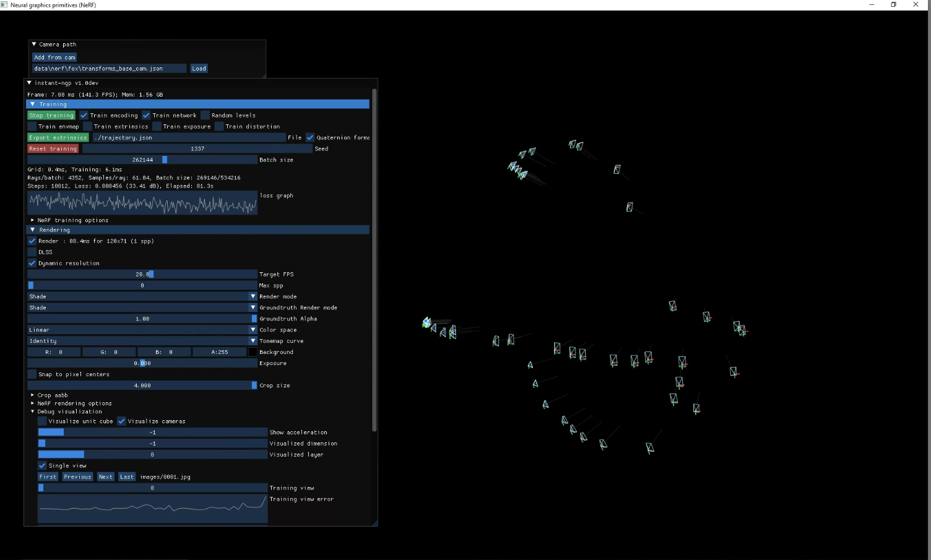Click Next to view next training image
The image size is (931, 560).
pos(105,476)
